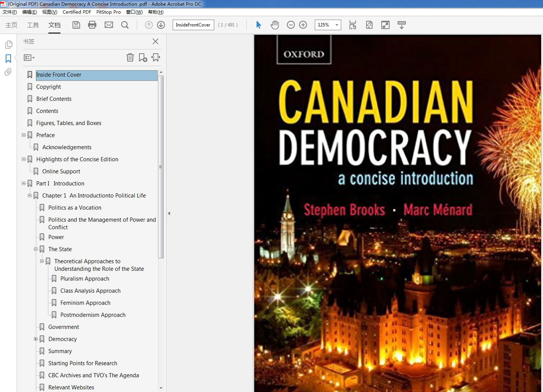Click bookmarks panel scroll up arrow
The image size is (543, 392).
tap(161, 72)
